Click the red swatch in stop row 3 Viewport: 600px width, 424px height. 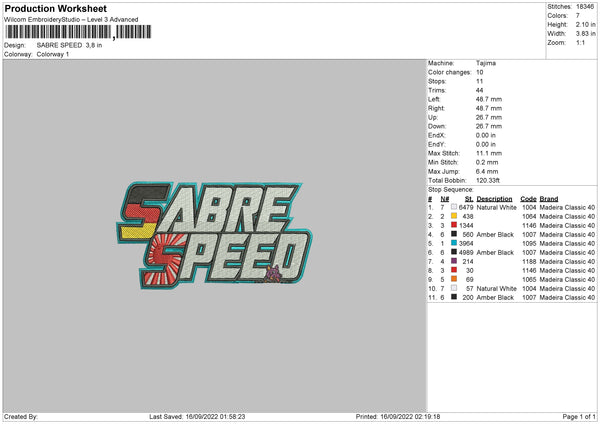454,225
